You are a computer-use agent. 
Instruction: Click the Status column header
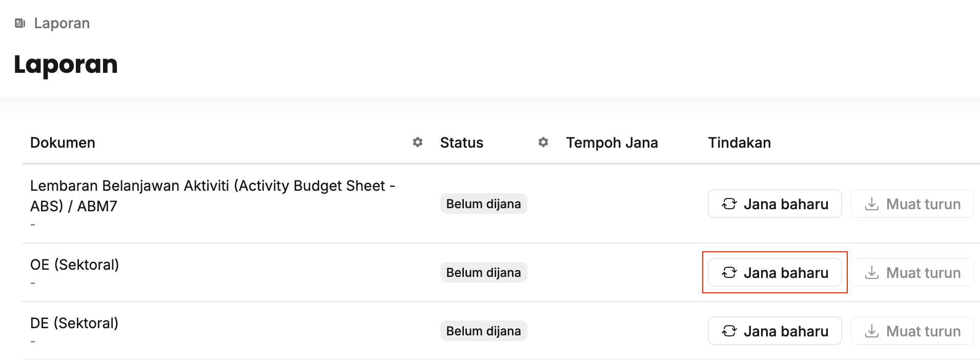coord(461,143)
